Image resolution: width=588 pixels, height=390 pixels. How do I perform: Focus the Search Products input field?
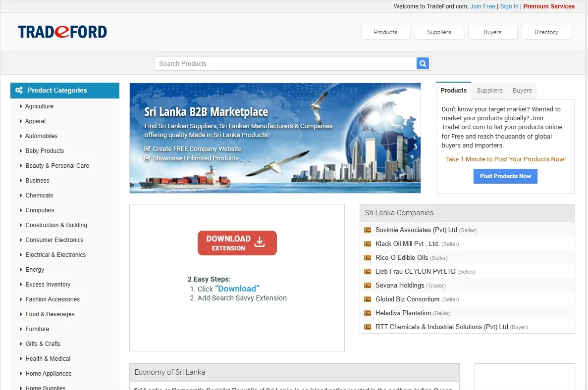[x=285, y=63]
